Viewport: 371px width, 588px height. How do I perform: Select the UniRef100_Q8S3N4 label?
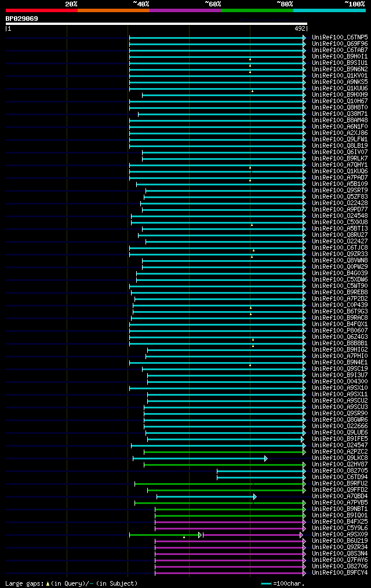(x=340, y=554)
